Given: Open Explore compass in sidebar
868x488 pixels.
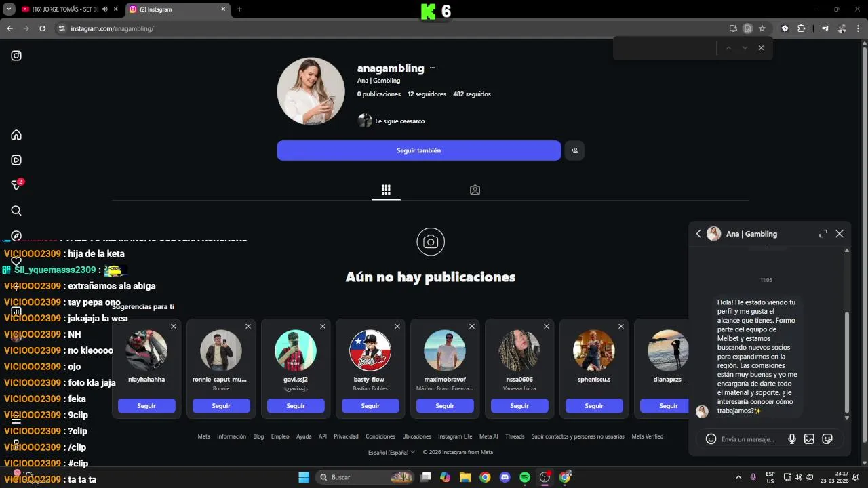Looking at the screenshot, I should 16,236.
